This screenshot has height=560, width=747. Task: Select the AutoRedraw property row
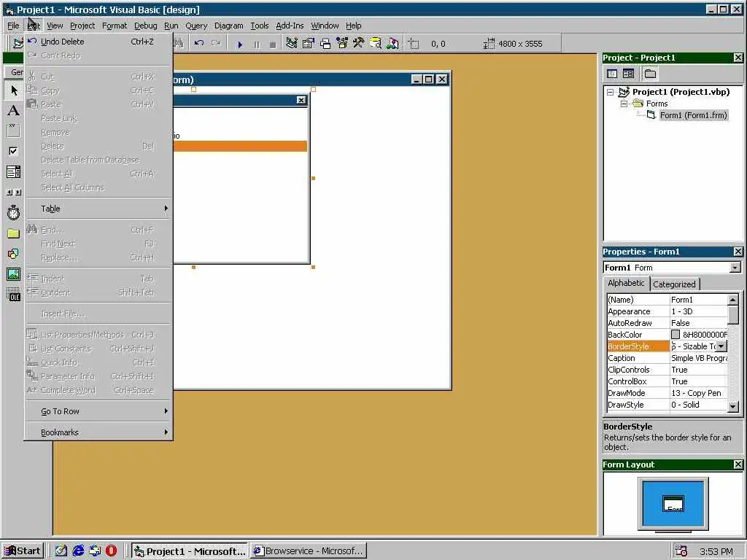[667, 323]
